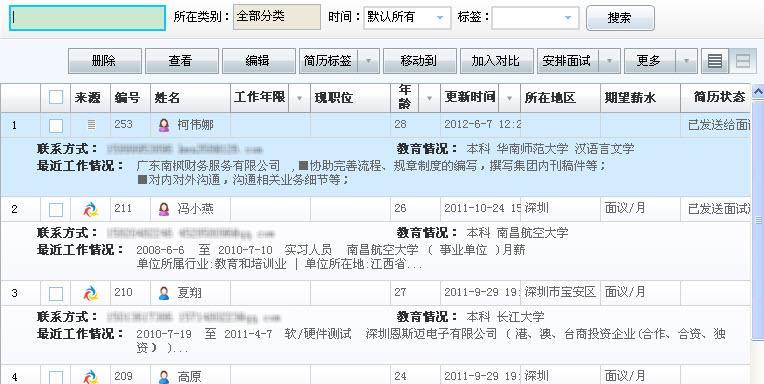Click the vertical scrollbar up arrow
The width and height of the screenshot is (764, 384).
(x=758, y=92)
